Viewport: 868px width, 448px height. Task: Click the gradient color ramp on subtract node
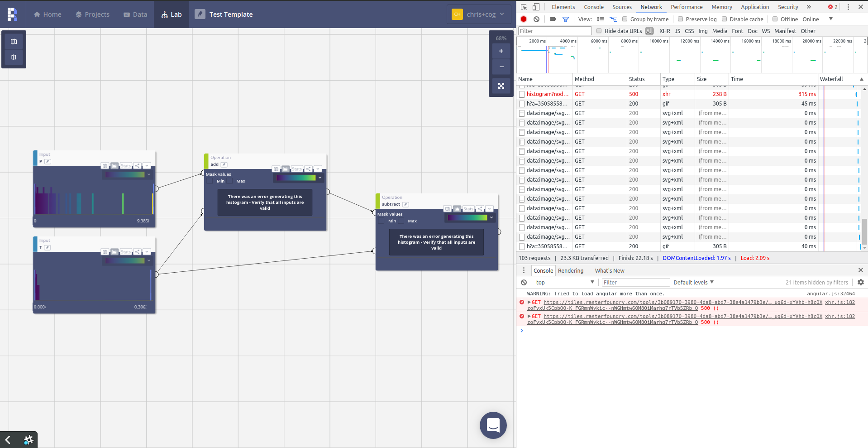(x=467, y=217)
